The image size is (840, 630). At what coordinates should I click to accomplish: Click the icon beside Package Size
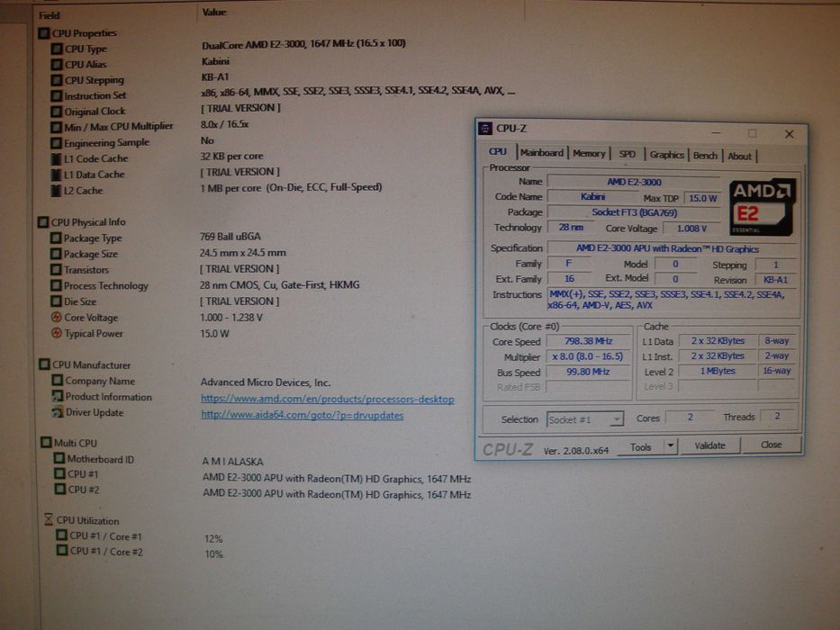click(56, 254)
